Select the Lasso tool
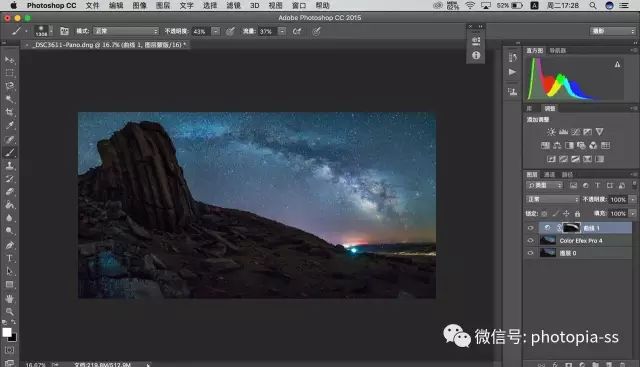The height and width of the screenshot is (367, 640). pyautogui.click(x=9, y=85)
